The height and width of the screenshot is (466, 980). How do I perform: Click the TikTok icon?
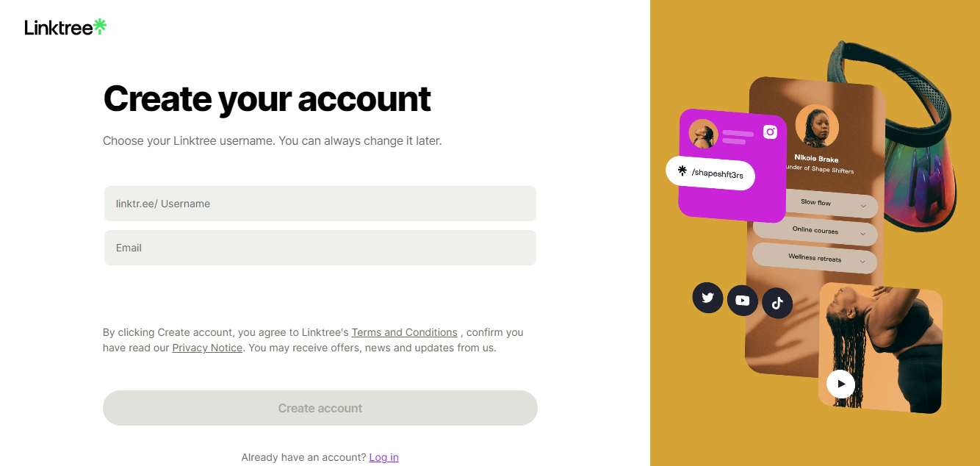pos(777,303)
